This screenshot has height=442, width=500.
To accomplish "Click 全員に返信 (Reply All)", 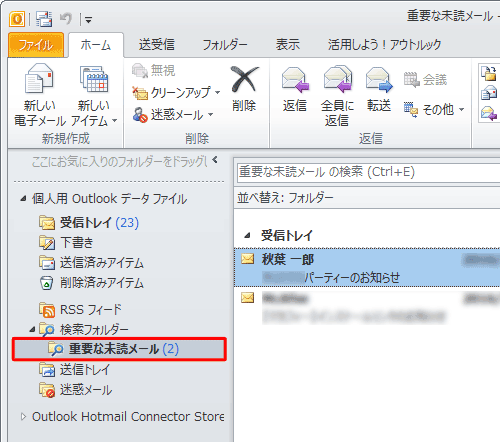I will [337, 96].
